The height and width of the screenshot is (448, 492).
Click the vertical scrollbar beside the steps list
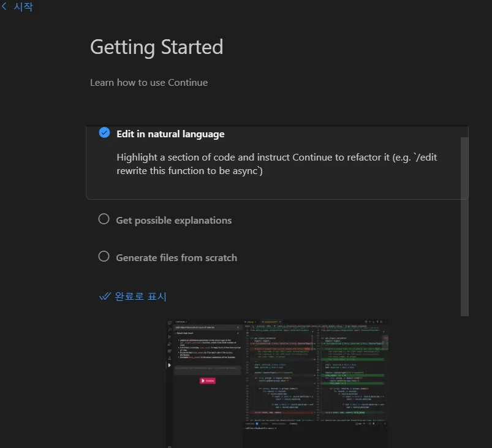[464, 226]
